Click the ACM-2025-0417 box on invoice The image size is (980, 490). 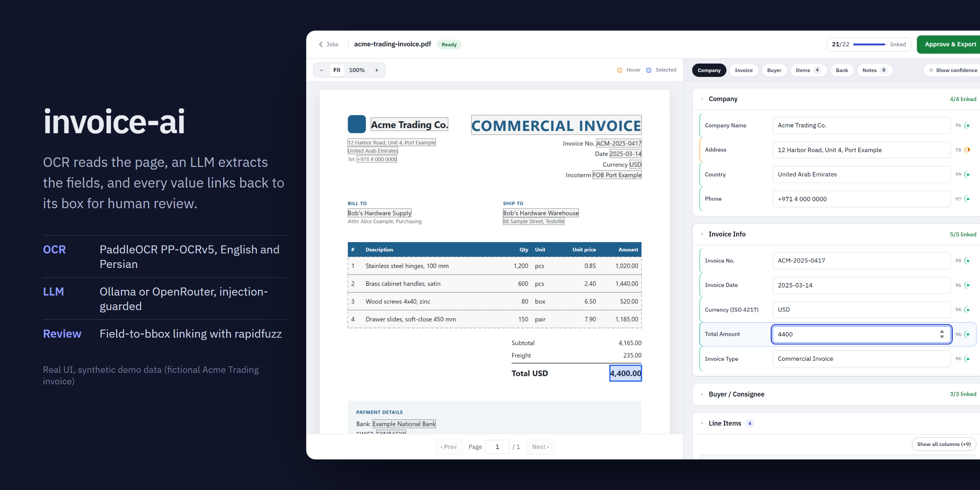(x=619, y=143)
